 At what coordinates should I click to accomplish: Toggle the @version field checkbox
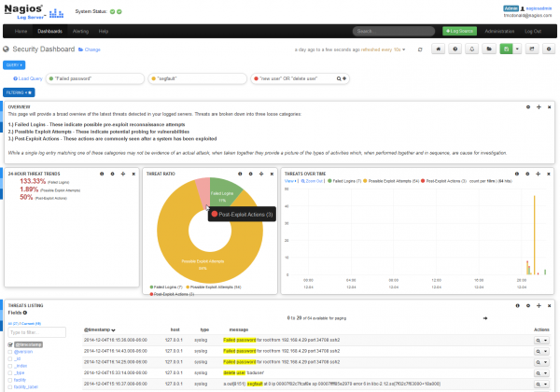click(10, 352)
